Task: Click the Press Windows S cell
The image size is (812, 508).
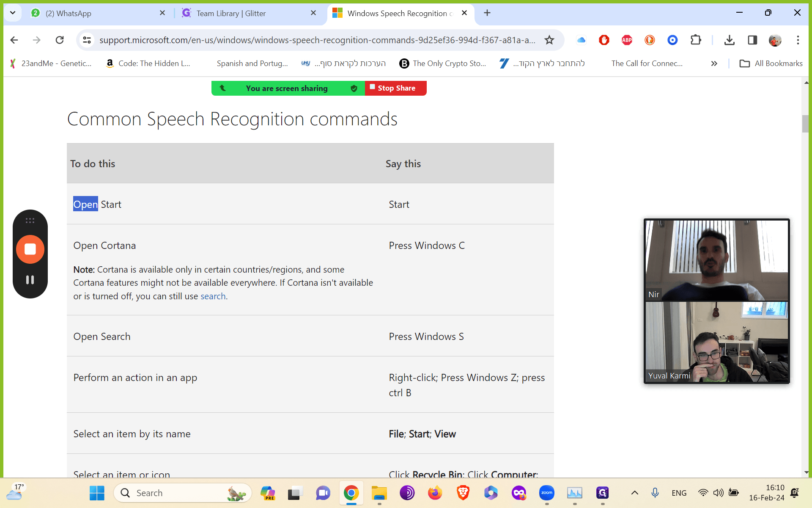Action: [426, 337]
